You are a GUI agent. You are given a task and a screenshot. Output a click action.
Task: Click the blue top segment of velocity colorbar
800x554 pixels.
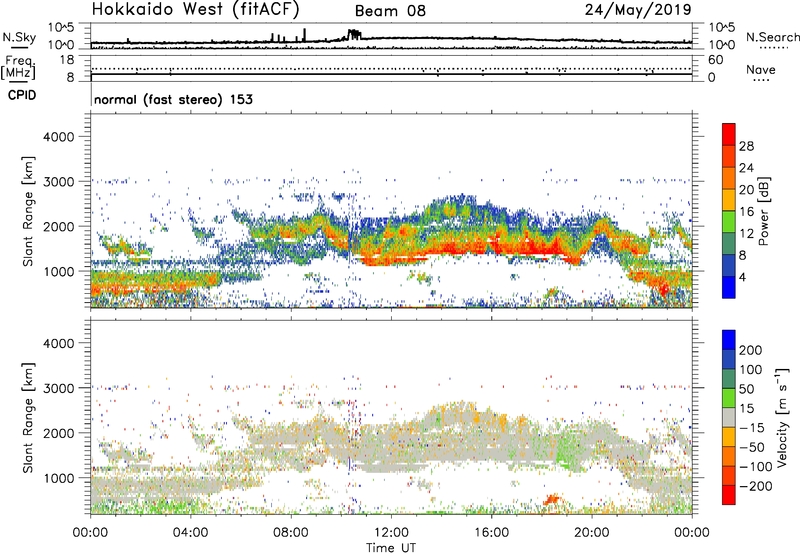(729, 340)
